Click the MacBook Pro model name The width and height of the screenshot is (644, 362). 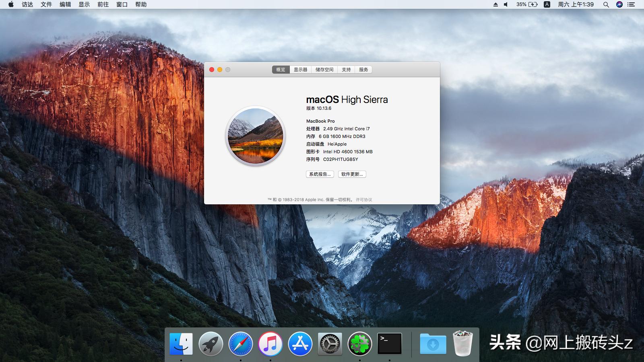click(320, 121)
